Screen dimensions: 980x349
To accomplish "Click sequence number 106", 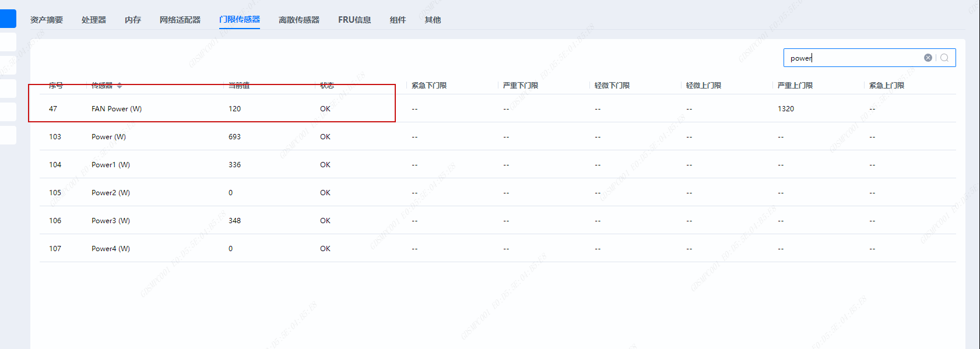I will pos(55,221).
